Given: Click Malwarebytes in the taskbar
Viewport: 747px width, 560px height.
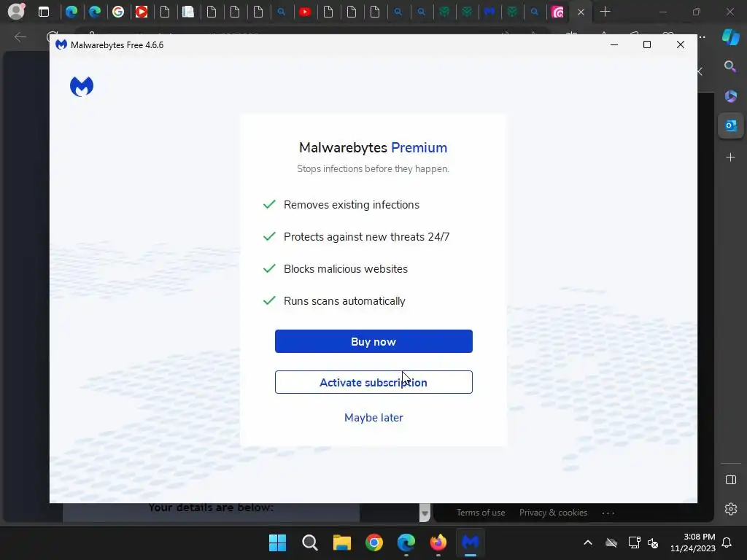Looking at the screenshot, I should [471, 542].
